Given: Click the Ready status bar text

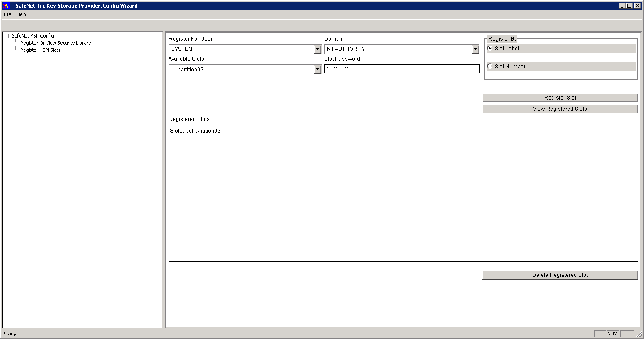Looking at the screenshot, I should coord(9,334).
